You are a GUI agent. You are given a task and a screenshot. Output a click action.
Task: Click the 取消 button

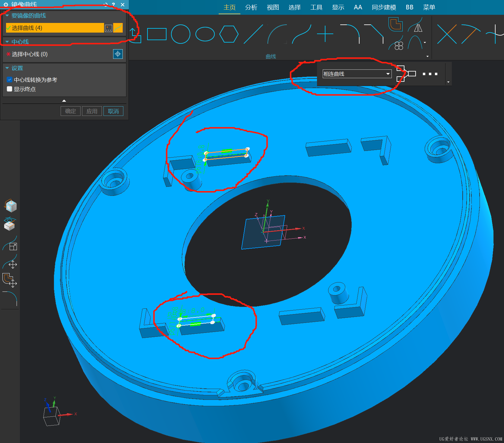[113, 111]
